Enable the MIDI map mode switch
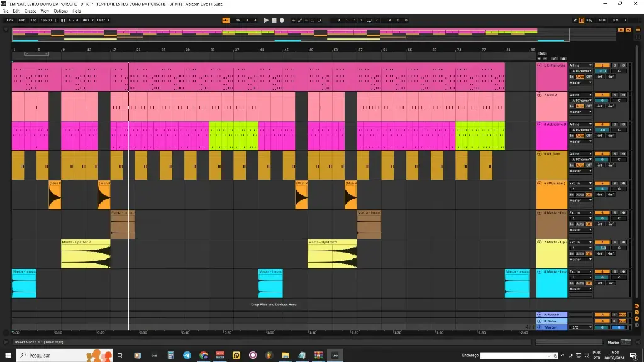 click(602, 20)
